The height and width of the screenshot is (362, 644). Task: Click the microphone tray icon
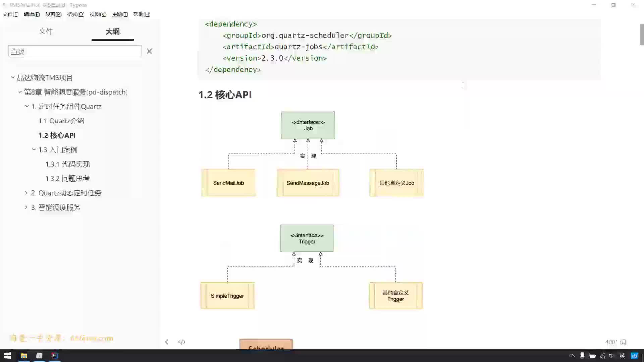pyautogui.click(x=582, y=356)
